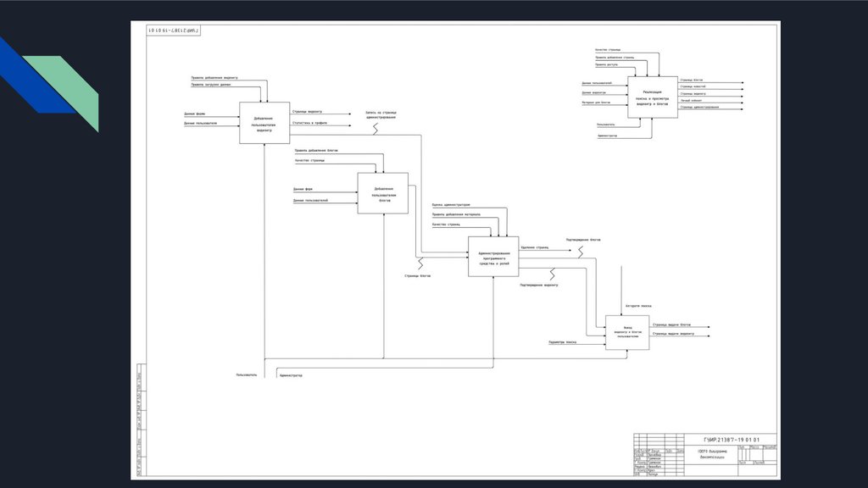Click the rotated document code stamp top-left
The image size is (868, 488).
coord(174,30)
